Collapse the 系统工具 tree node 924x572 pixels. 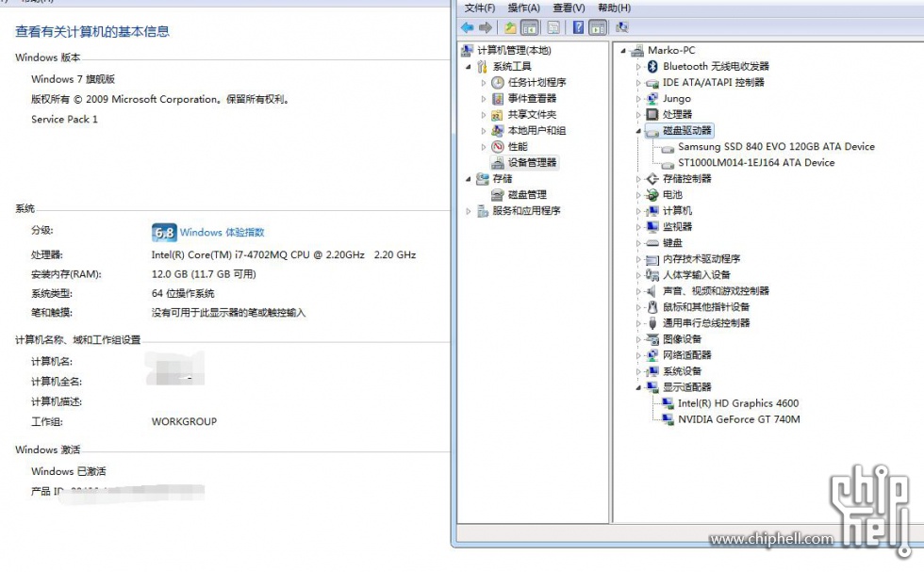(x=469, y=67)
